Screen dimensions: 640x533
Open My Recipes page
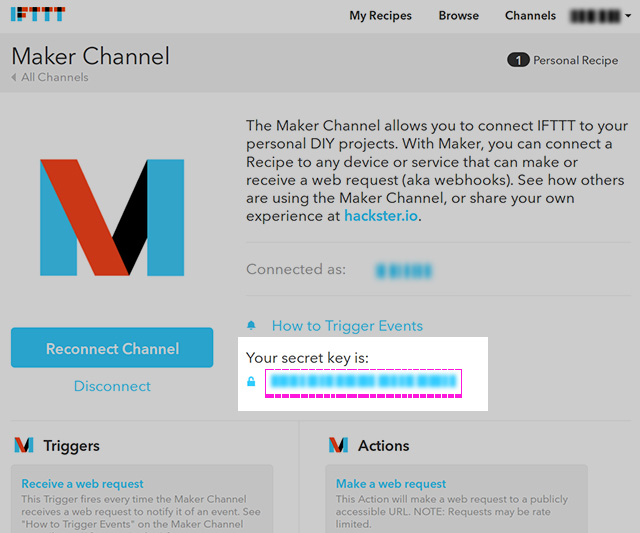[x=380, y=16]
